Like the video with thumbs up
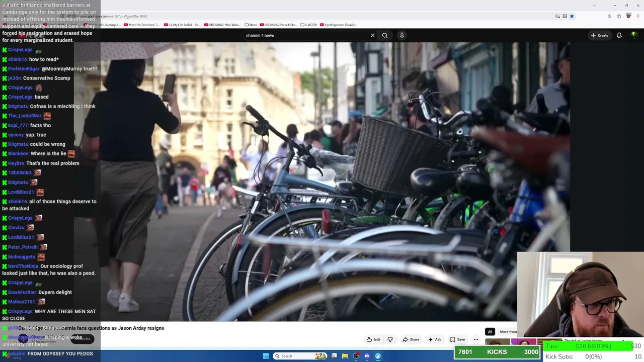The width and height of the screenshot is (644, 362). (373, 339)
